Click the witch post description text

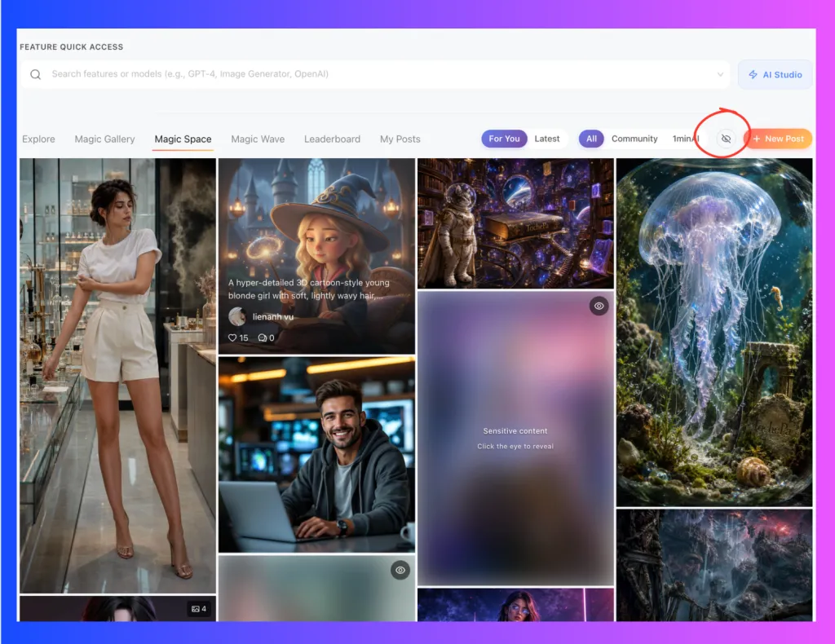coord(309,289)
